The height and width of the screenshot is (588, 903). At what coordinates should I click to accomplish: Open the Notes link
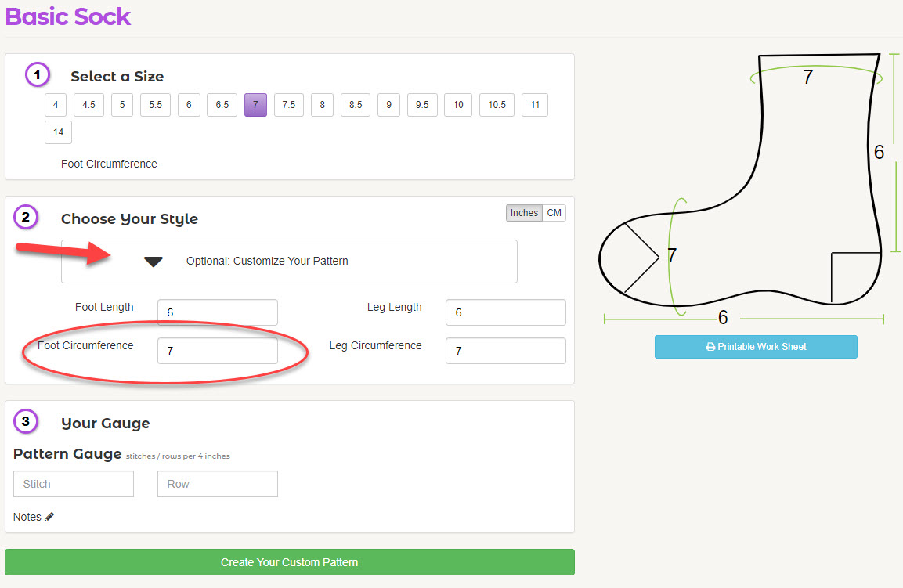27,517
